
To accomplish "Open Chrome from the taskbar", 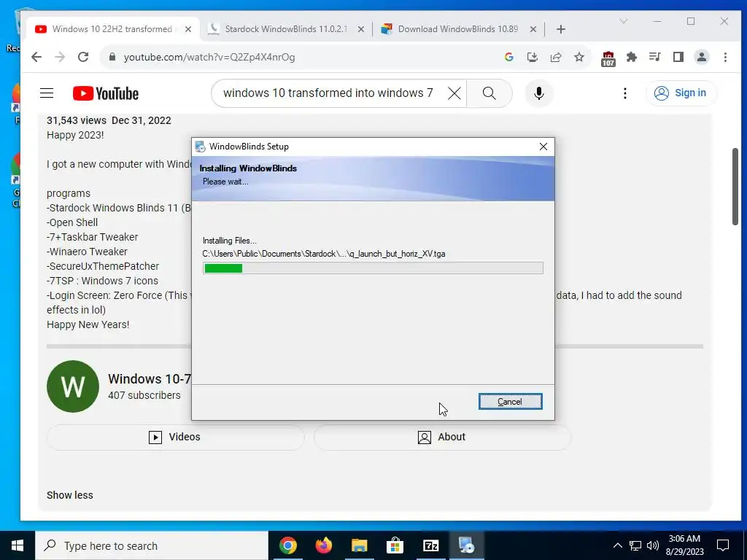I will (287, 545).
